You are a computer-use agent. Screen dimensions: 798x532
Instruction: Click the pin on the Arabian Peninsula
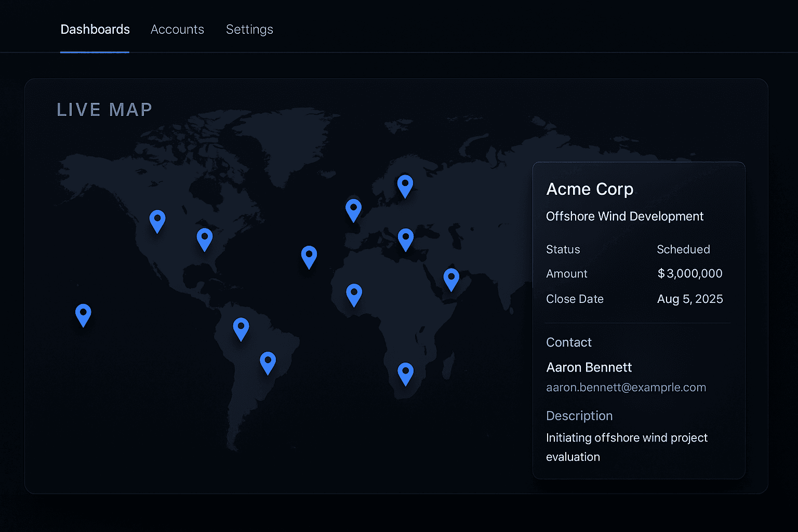tap(451, 278)
